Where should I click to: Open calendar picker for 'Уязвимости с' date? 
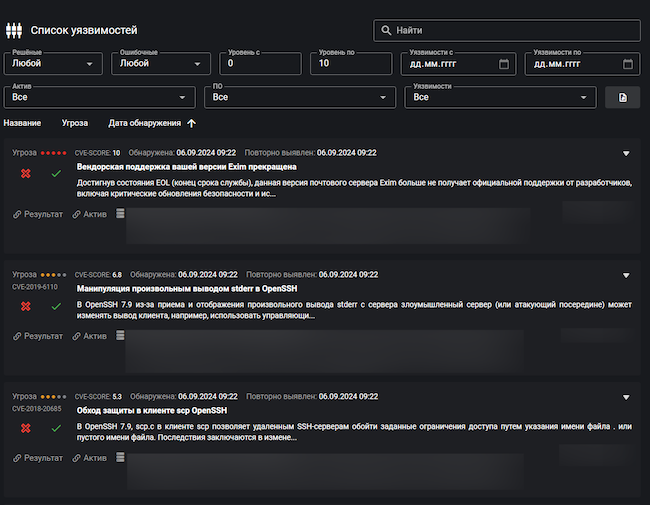click(x=503, y=64)
